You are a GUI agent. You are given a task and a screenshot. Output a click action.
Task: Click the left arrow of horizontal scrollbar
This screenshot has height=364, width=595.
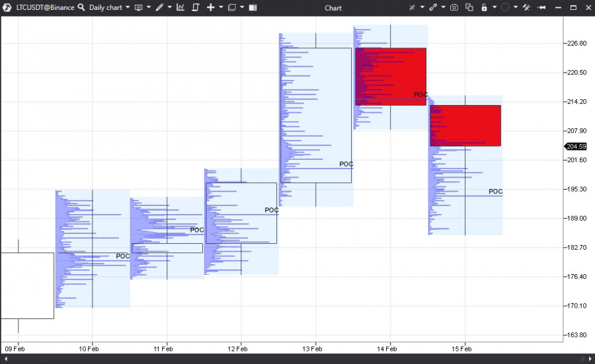(6, 359)
